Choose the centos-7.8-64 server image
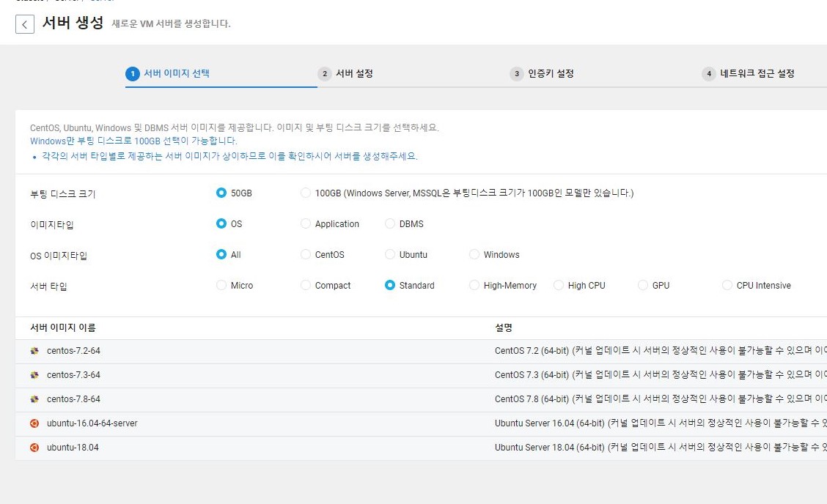The height and width of the screenshot is (504, 827). 73,399
